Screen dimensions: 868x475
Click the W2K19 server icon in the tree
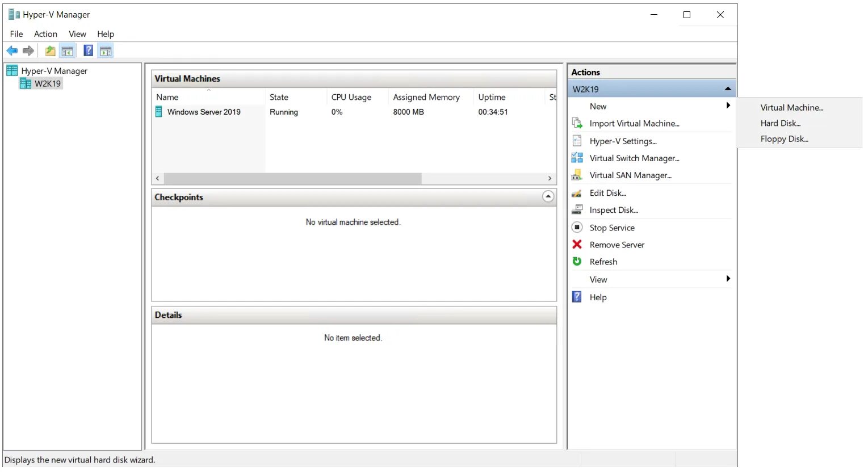[x=26, y=83]
